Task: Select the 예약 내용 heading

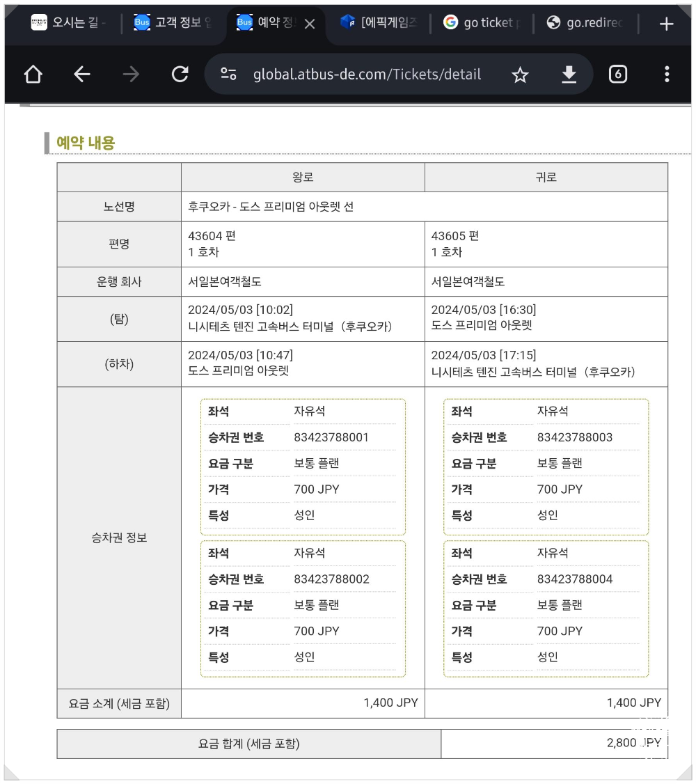Action: pos(86,143)
